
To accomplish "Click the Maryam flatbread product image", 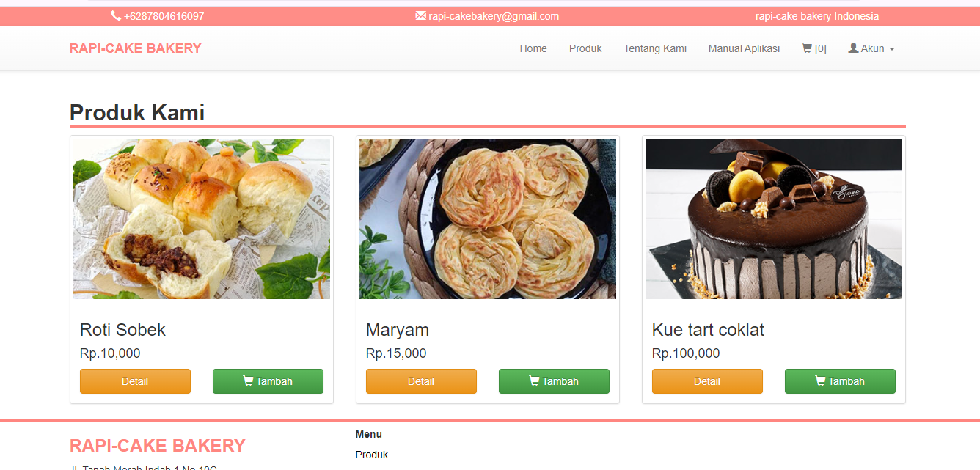I will [488, 219].
